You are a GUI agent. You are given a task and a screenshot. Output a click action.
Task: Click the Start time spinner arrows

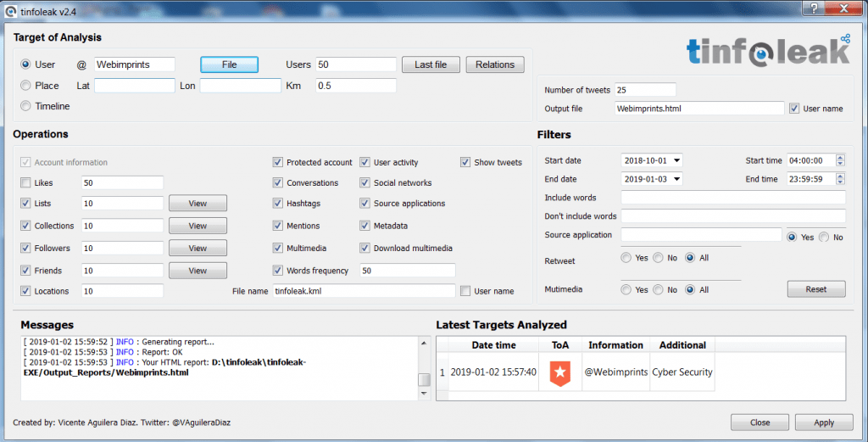[x=840, y=160]
